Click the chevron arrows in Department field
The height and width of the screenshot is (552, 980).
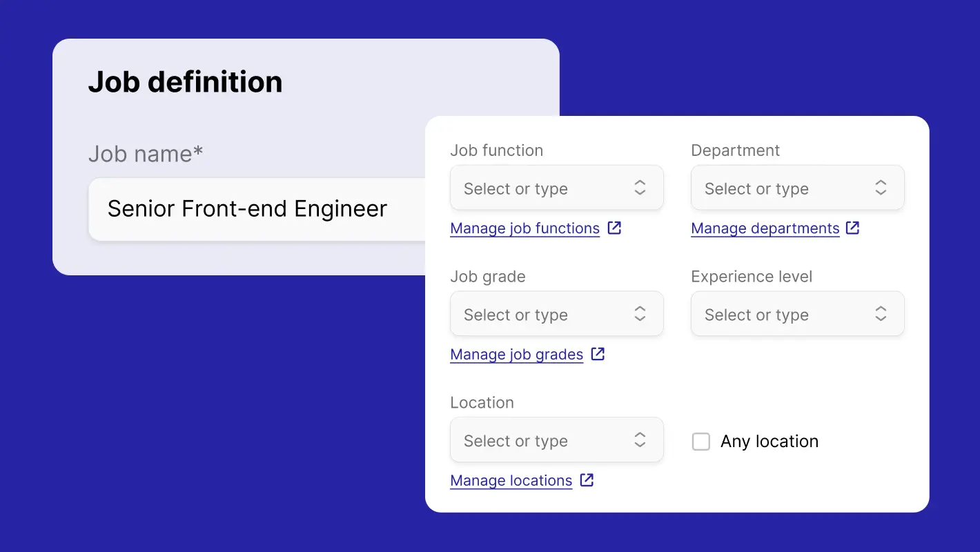pos(881,188)
